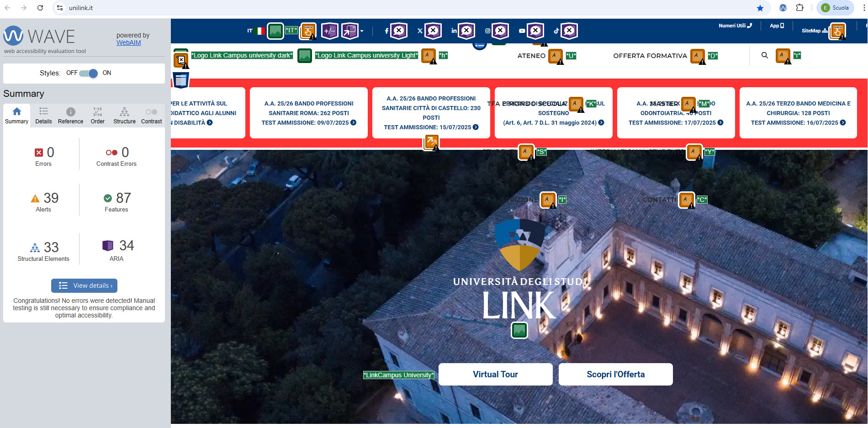The width and height of the screenshot is (868, 428).
Task: Click the orange alert icon next to SiteMap
Action: 837,31
